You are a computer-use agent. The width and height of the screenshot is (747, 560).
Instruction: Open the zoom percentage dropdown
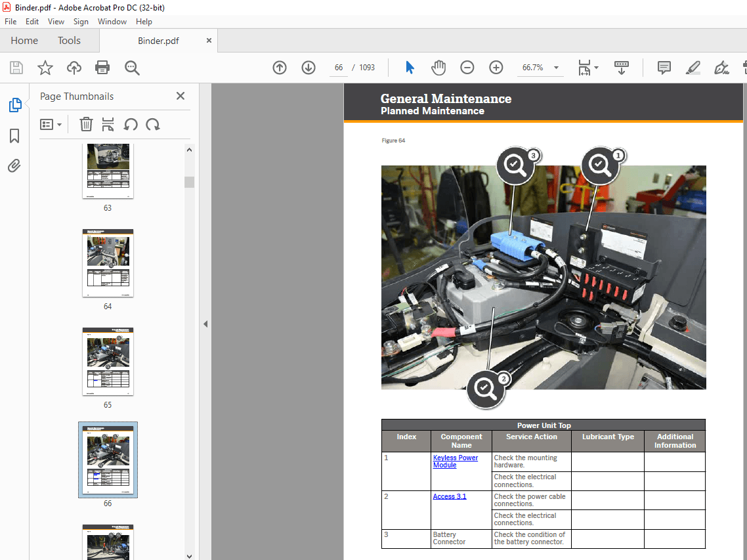click(x=555, y=68)
